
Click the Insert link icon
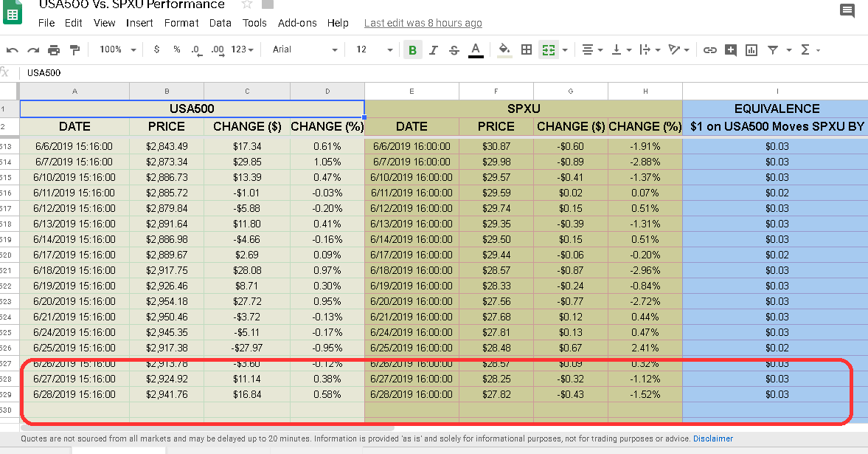click(x=709, y=50)
